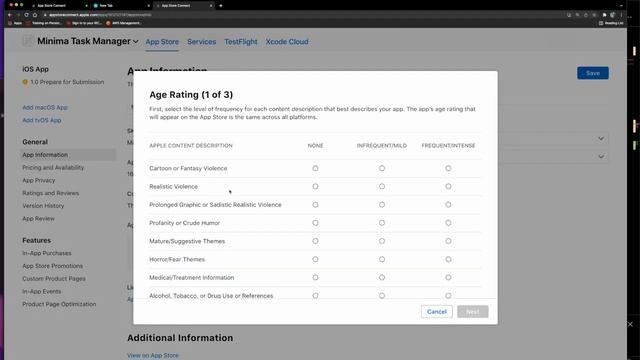The width and height of the screenshot is (640, 360).
Task: Open the TestFlight tab
Action: point(240,42)
